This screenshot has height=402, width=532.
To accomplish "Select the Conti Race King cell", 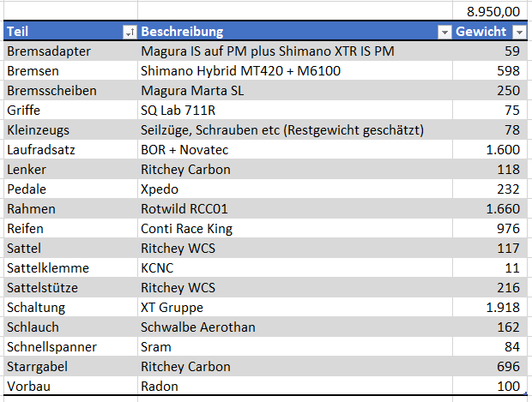I will click(x=186, y=229).
